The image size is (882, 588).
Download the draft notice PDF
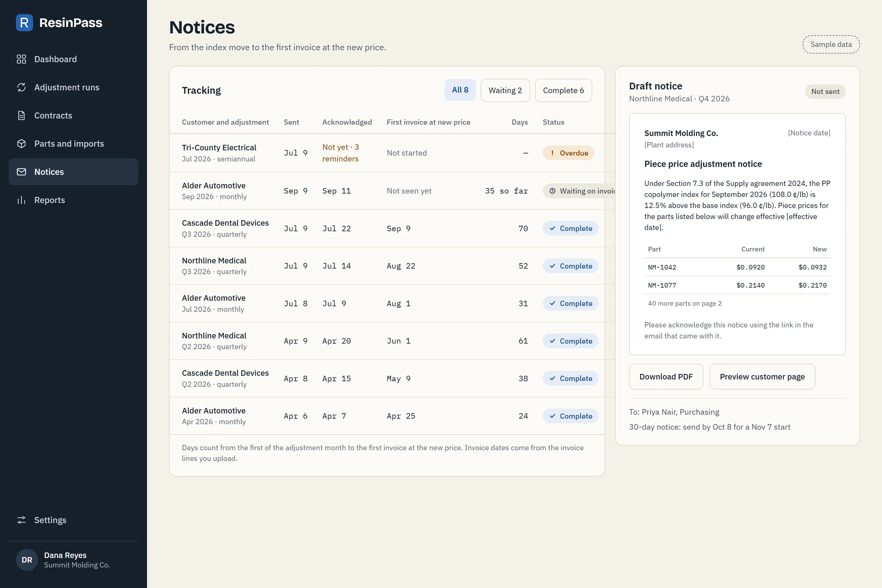(666, 377)
